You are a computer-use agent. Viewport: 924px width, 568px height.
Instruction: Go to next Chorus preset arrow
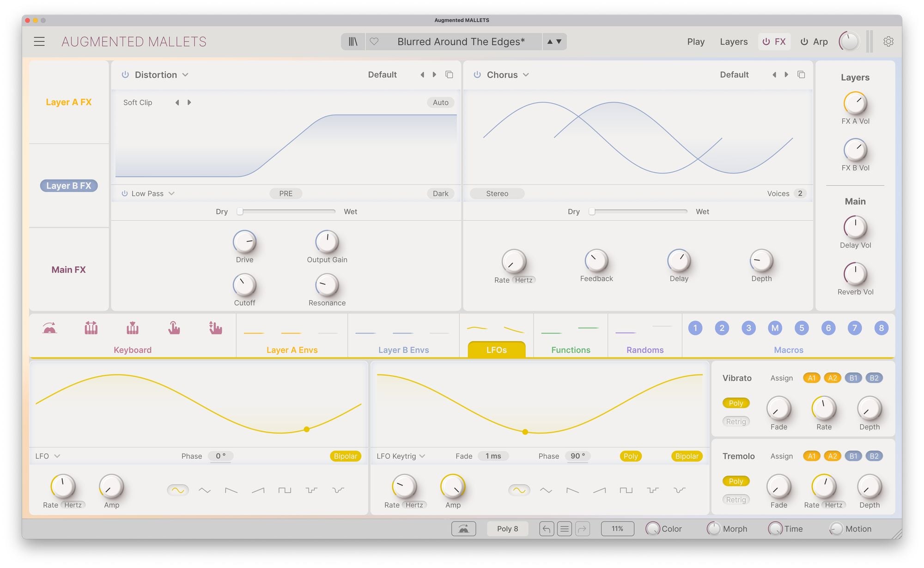point(786,75)
